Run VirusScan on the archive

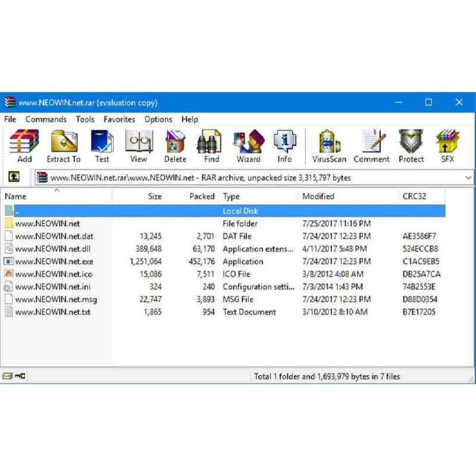(328, 143)
